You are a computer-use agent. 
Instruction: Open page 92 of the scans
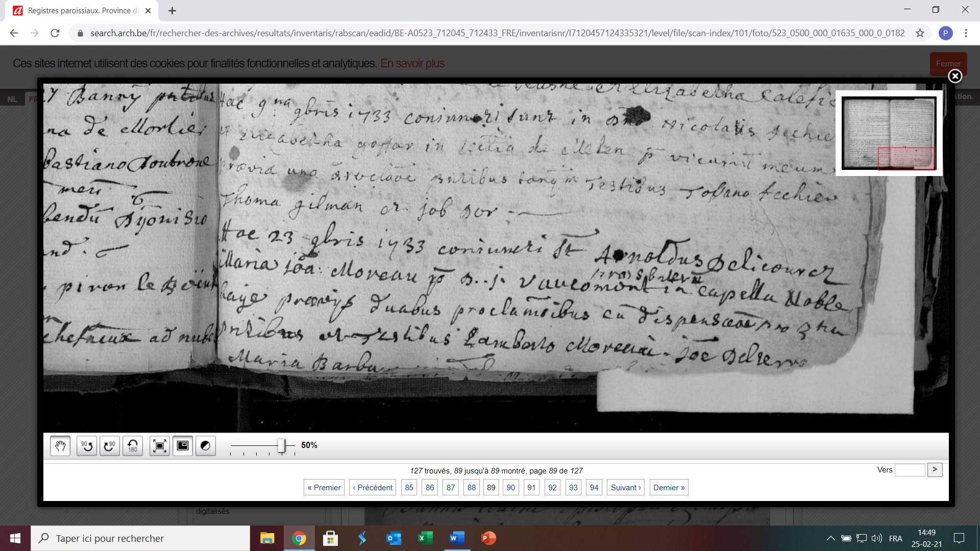552,488
